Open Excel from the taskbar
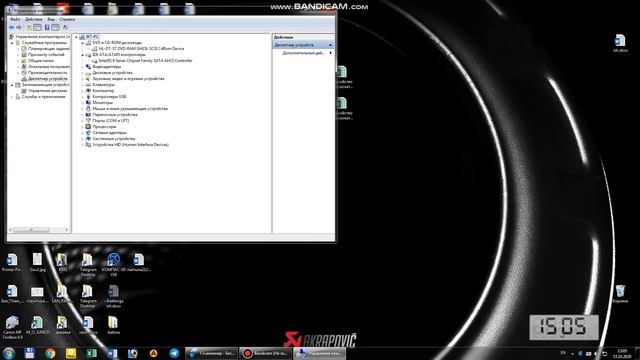Screen dimensions: 640x360 92,353
